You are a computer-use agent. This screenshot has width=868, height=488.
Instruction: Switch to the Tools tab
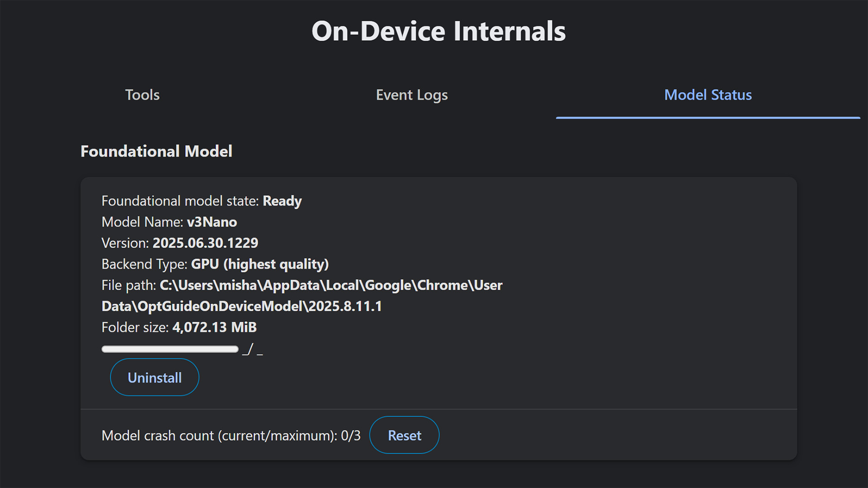tap(142, 95)
